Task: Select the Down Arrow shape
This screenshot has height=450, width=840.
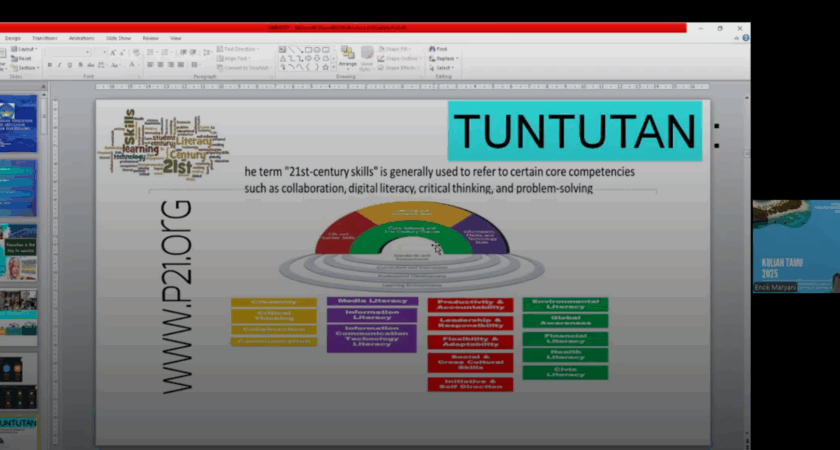Action: click(x=317, y=58)
